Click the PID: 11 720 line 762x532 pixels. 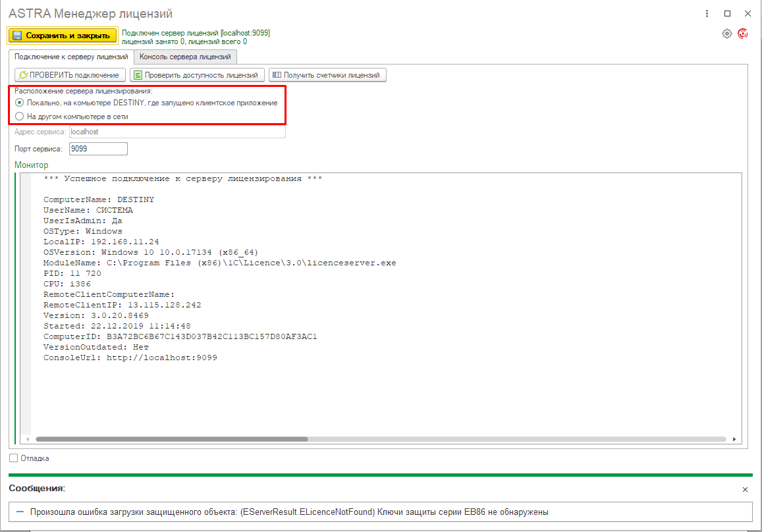72,273
